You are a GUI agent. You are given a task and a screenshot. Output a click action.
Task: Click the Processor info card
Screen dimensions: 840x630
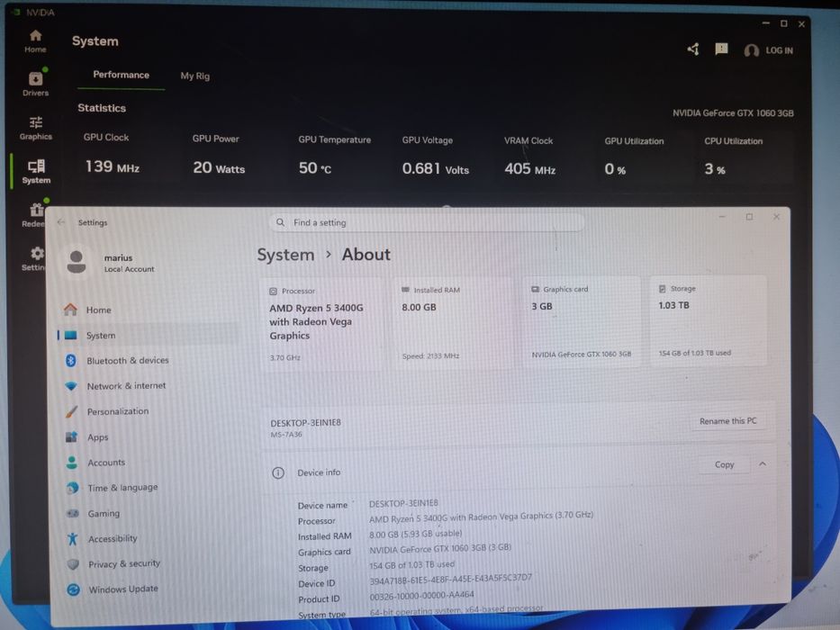coord(323,324)
